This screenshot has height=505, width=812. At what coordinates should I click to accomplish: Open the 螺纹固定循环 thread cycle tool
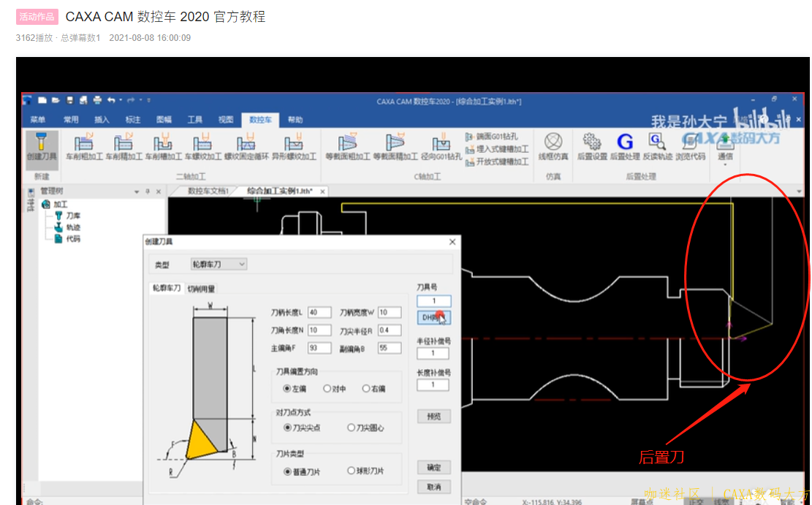[246, 147]
